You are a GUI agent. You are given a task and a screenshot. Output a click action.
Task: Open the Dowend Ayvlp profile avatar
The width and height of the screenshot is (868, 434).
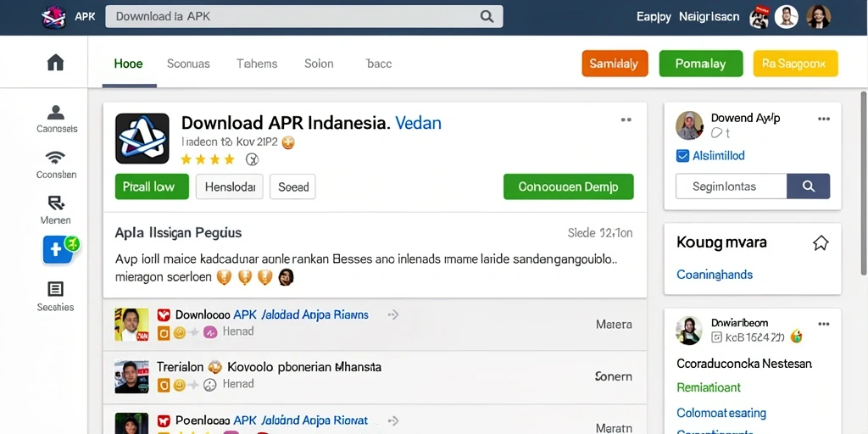(689, 125)
